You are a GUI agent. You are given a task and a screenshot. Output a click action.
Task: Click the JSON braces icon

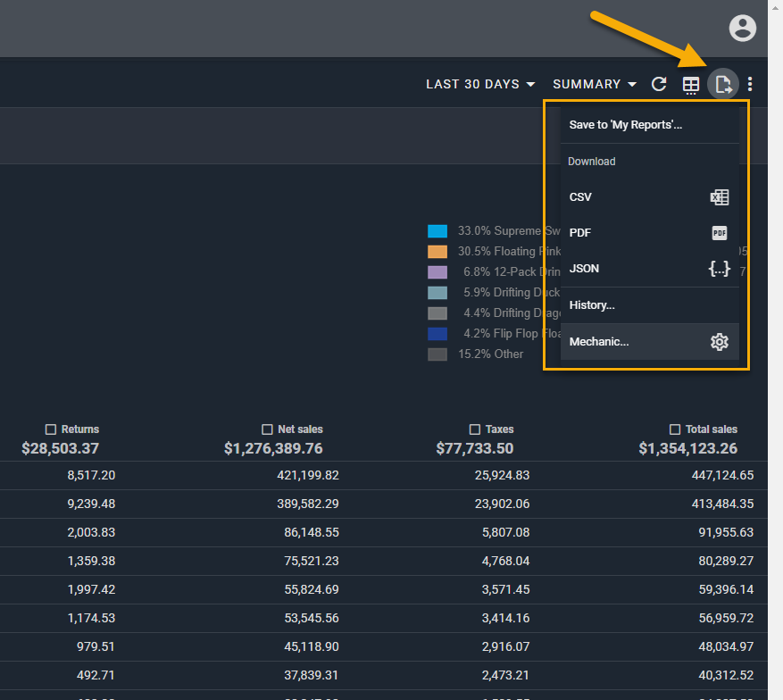[x=719, y=269]
